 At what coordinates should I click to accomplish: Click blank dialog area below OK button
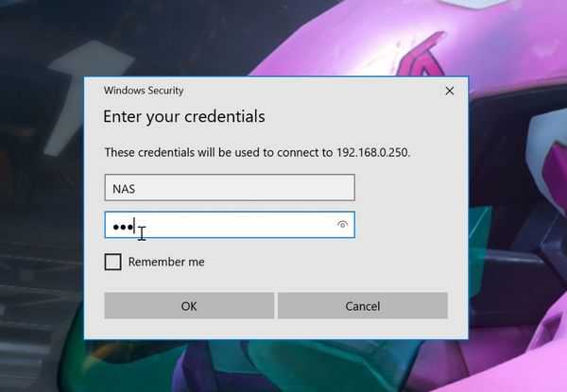pyautogui.click(x=189, y=329)
